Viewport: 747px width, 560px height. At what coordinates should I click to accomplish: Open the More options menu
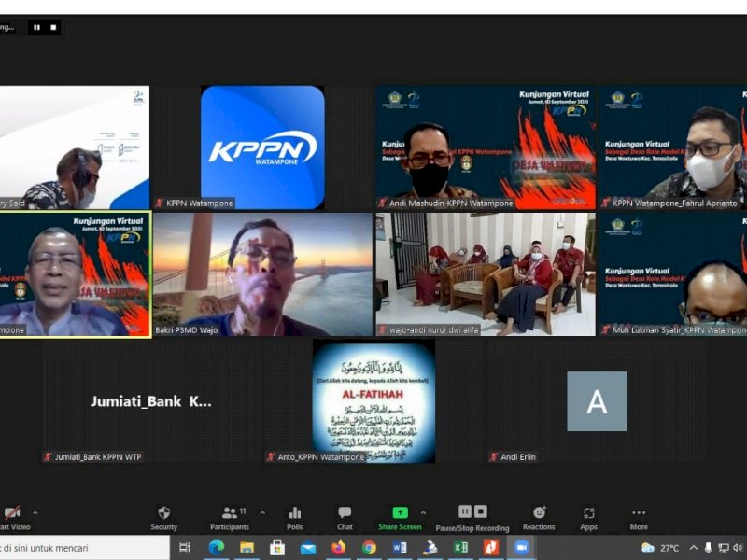coord(639,518)
